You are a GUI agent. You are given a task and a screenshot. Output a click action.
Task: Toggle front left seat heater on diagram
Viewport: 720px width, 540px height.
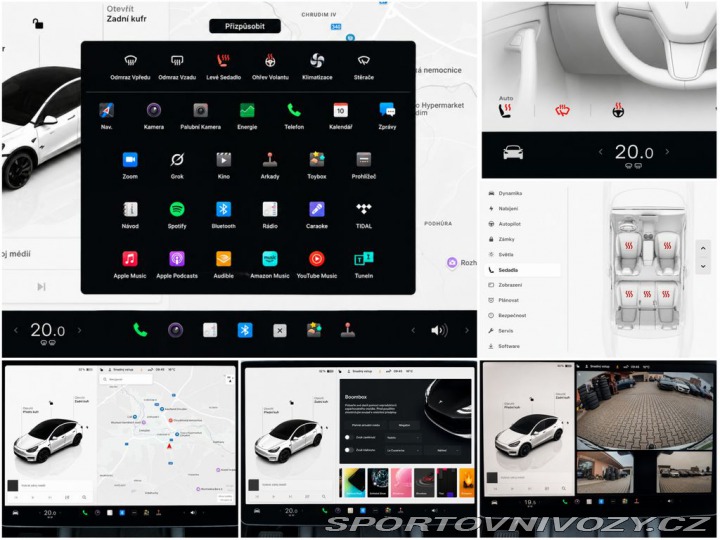tap(629, 246)
